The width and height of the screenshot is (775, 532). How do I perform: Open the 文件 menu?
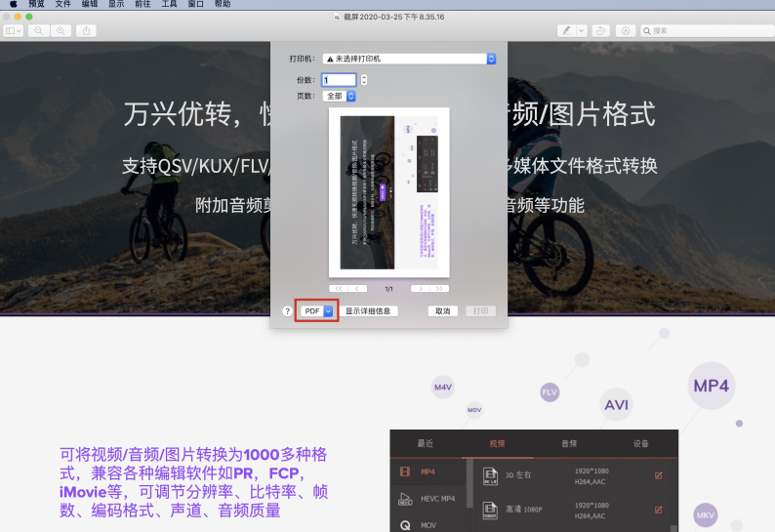click(x=62, y=4)
